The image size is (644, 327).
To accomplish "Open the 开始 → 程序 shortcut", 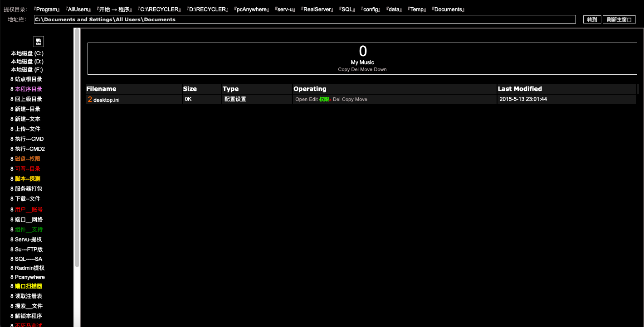I will pyautogui.click(x=114, y=10).
